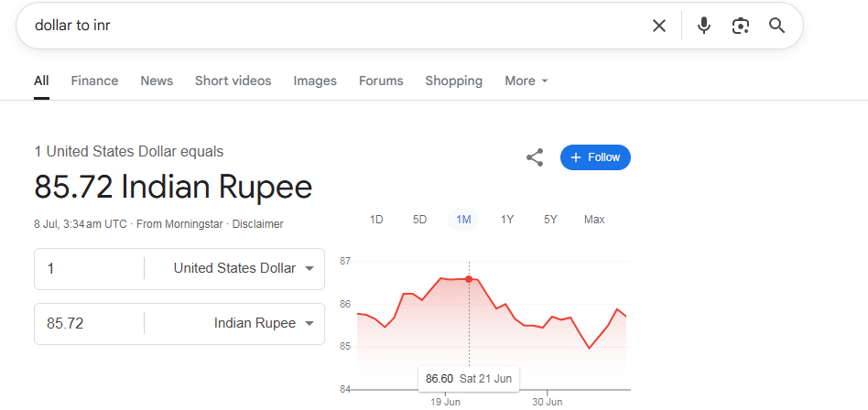Open the Disclaimer link
The image size is (868, 410).
tap(257, 224)
